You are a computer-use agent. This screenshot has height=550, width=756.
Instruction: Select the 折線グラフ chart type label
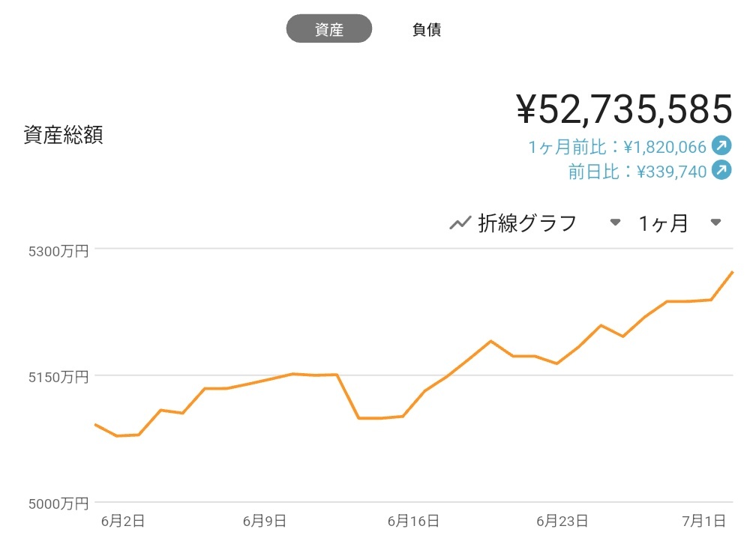[x=527, y=223]
